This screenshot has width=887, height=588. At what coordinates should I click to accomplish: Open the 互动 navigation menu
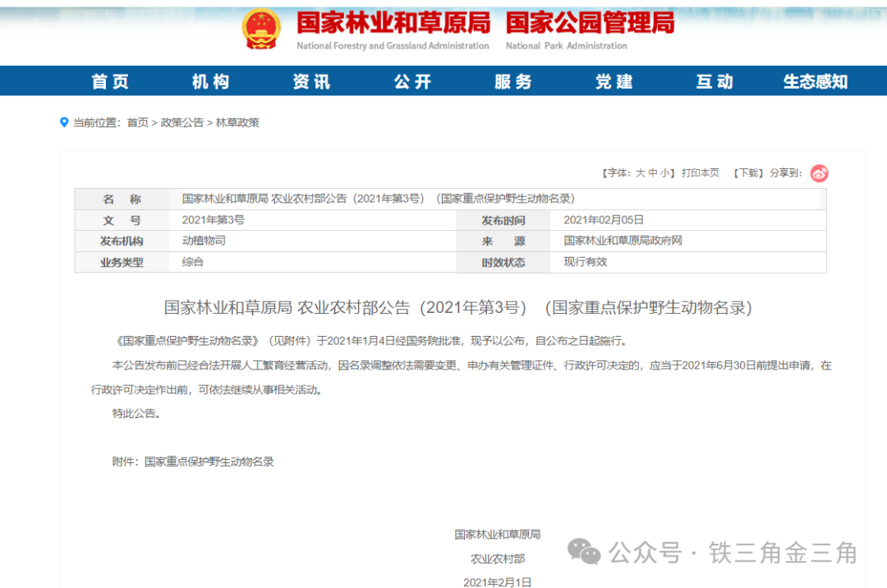click(x=714, y=80)
